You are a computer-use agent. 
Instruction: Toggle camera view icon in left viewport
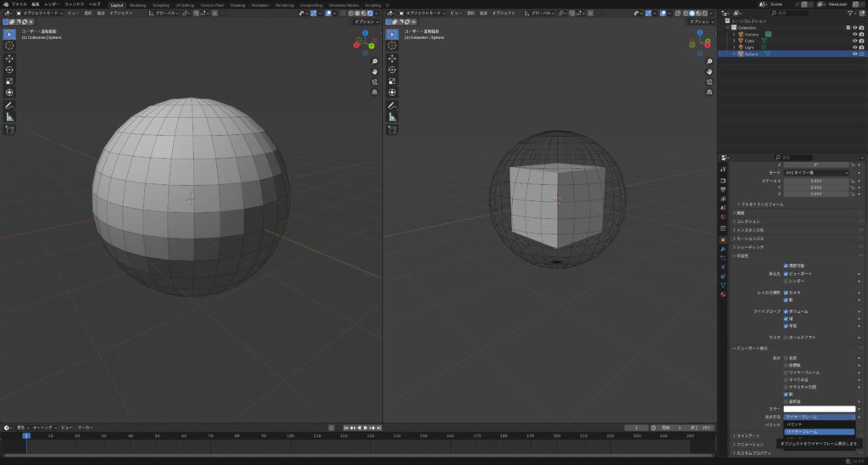(x=375, y=81)
